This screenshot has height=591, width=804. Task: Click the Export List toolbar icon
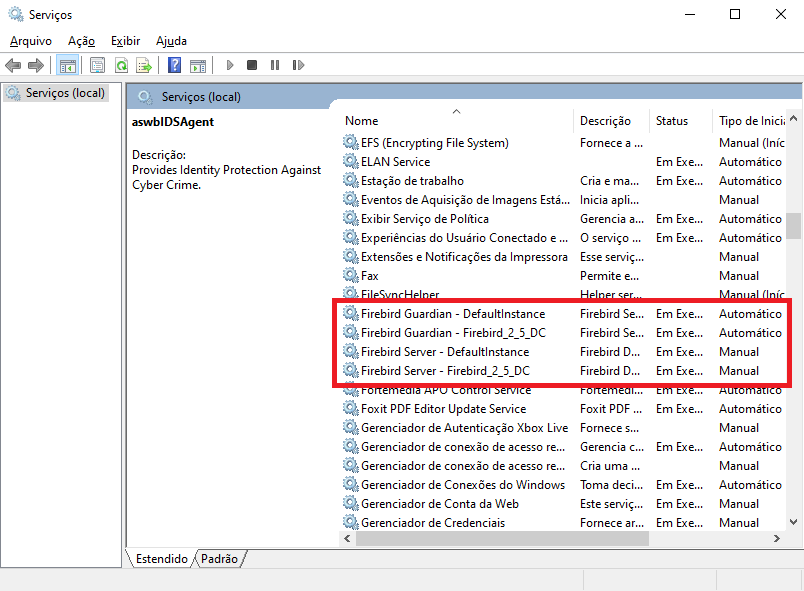tap(144, 65)
